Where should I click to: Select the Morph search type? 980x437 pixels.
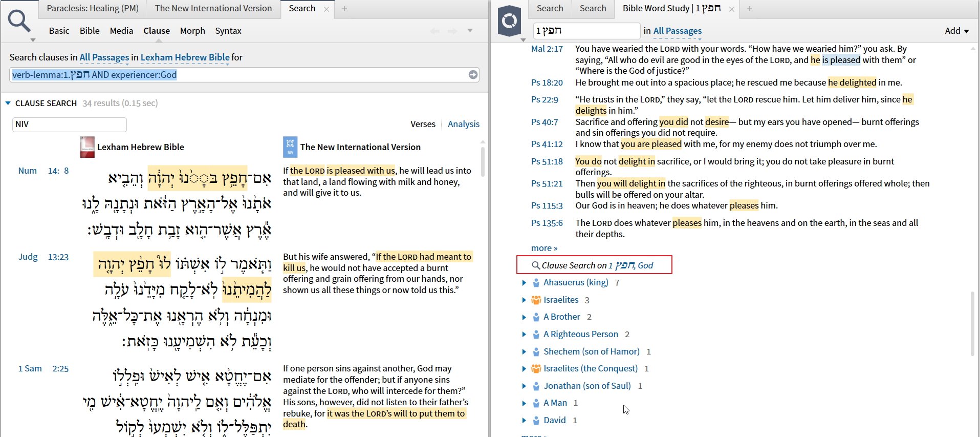pyautogui.click(x=192, y=31)
